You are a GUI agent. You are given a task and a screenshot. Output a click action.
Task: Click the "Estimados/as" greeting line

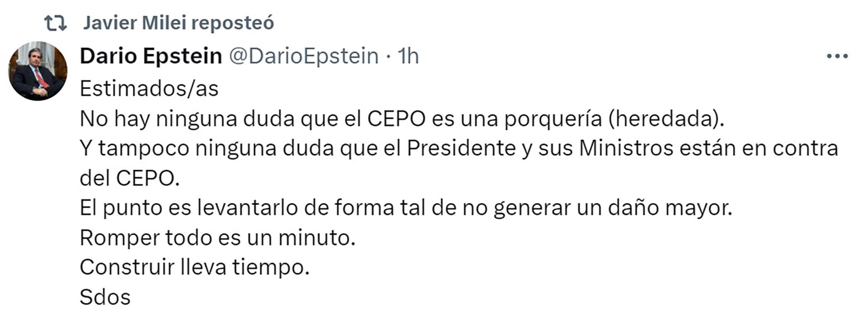pos(149,89)
